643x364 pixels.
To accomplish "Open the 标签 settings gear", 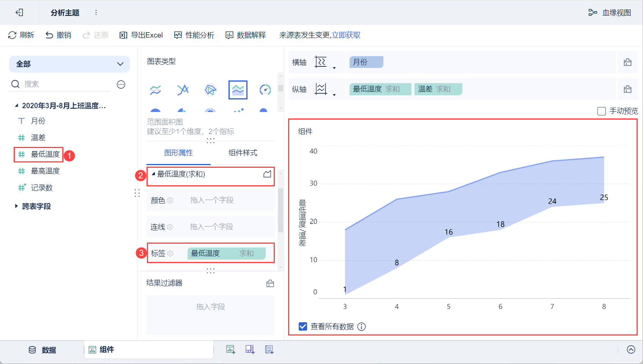I will (x=170, y=253).
